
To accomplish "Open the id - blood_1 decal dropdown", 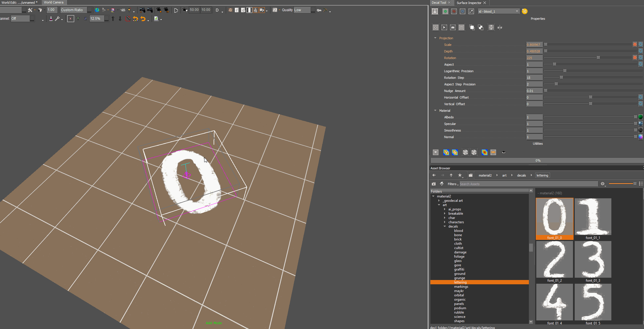I will click(499, 11).
